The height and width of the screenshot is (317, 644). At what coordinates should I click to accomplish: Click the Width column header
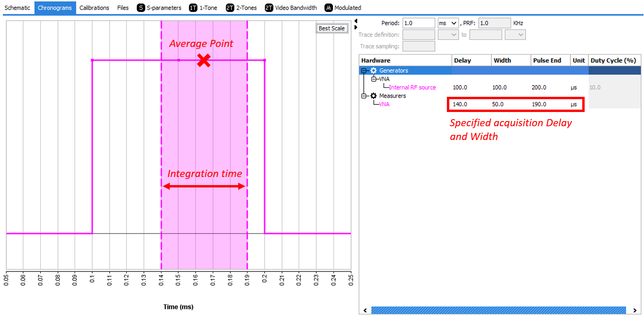pos(511,60)
